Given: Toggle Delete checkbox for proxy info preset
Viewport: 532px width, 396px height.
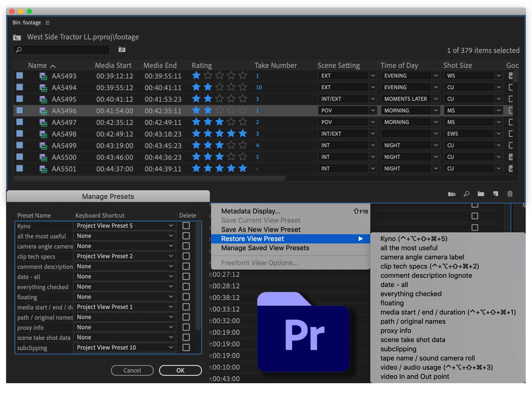Looking at the screenshot, I should coord(186,327).
